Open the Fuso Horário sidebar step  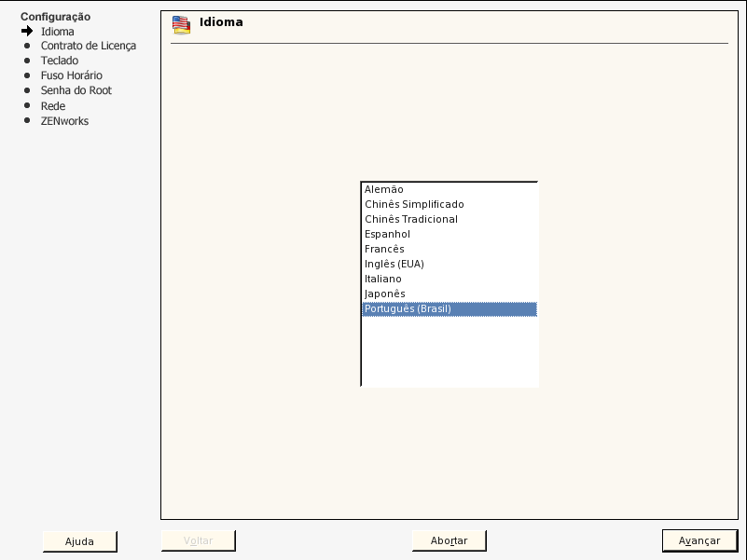coord(72,75)
